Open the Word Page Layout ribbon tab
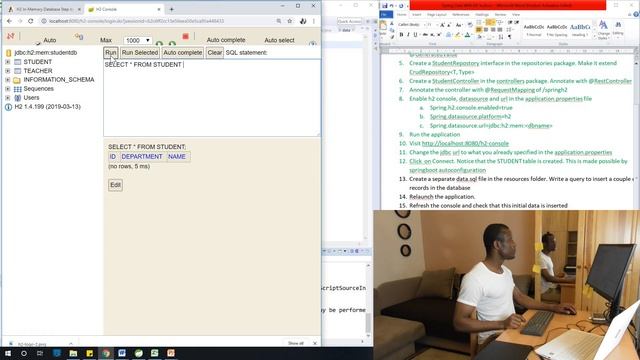 coord(436,15)
